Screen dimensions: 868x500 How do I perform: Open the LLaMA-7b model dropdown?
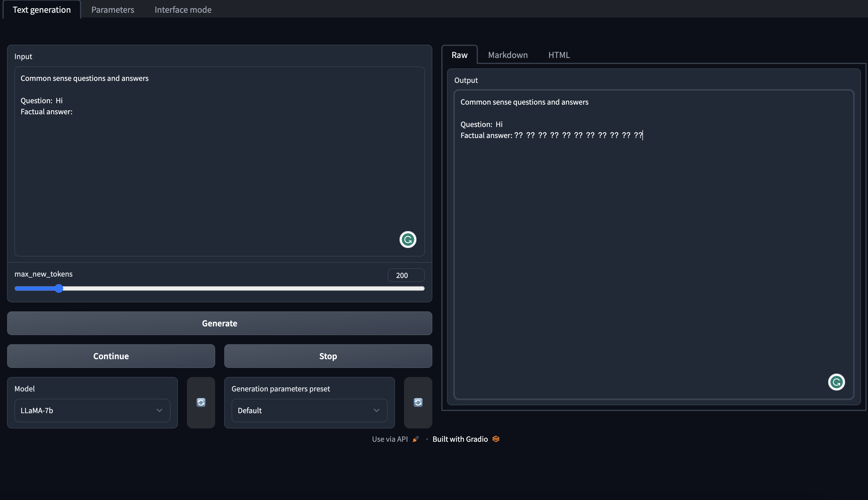[92, 410]
